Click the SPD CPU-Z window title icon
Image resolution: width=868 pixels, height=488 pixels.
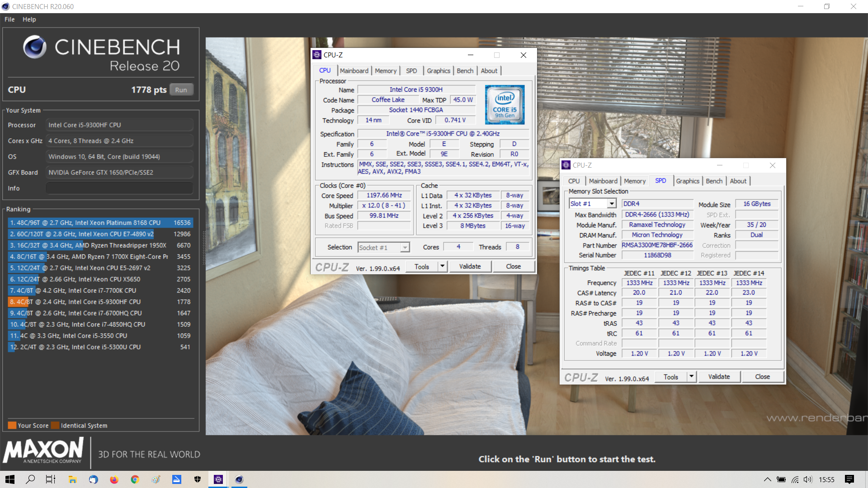(566, 165)
